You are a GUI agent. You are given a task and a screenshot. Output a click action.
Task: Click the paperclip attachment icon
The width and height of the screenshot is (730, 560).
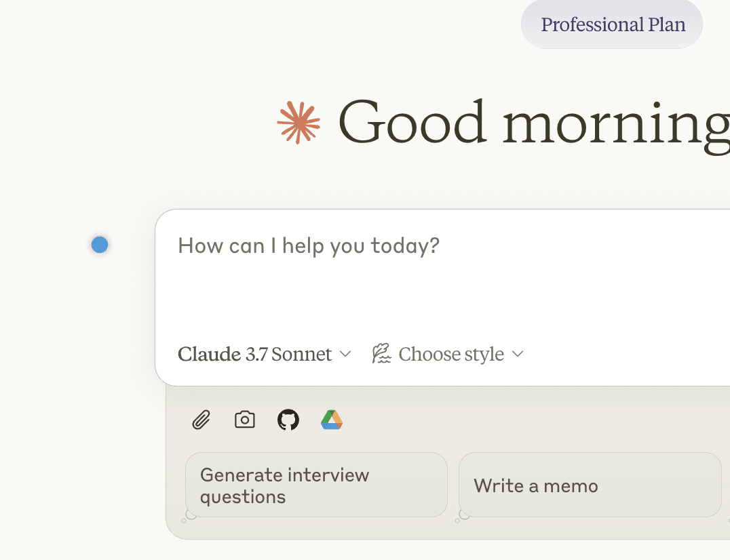point(201,420)
